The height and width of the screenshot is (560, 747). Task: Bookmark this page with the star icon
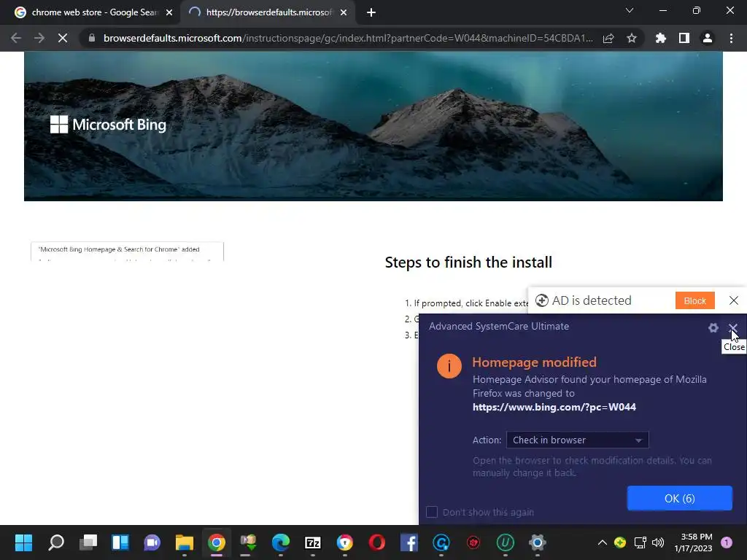(x=632, y=38)
